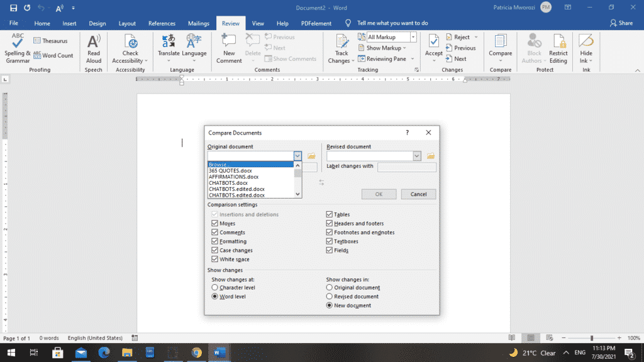Toggle Footnotes and endnotes checkbox

(x=329, y=233)
